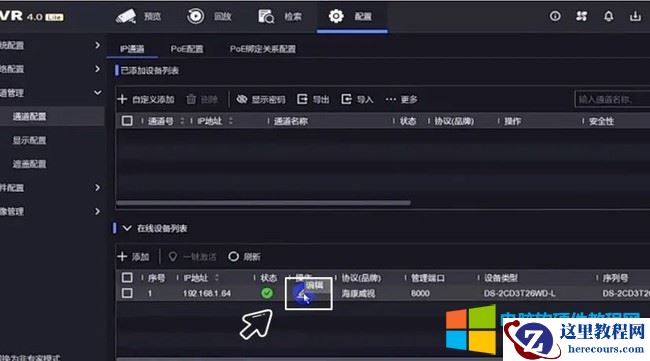The height and width of the screenshot is (361, 650).
Task: Switch to the PoE绑定关系配置 tab
Action: coord(263,49)
